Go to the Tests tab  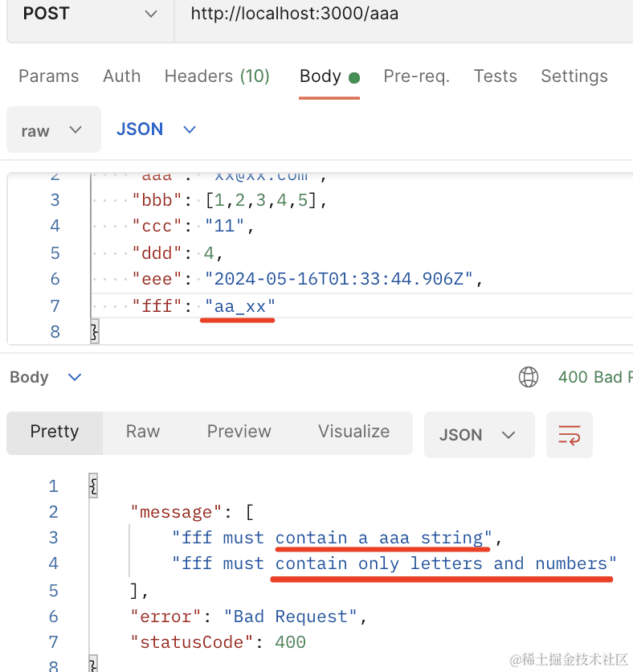point(495,76)
